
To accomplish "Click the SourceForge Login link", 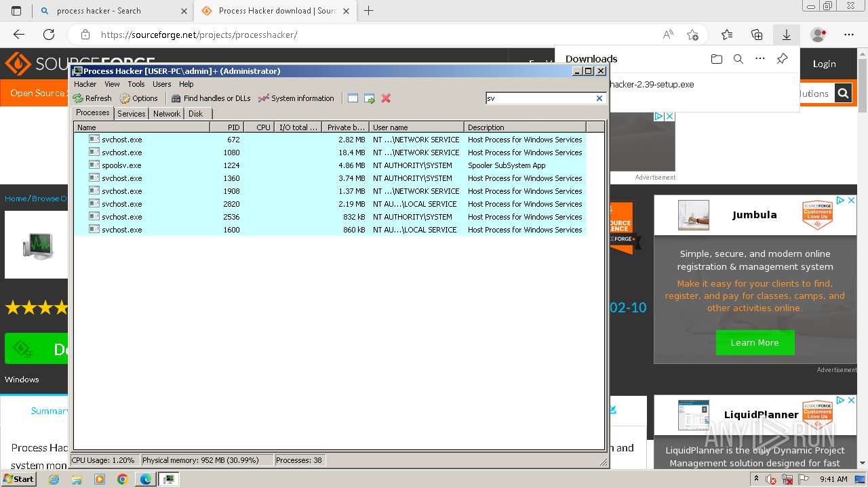I will (824, 64).
